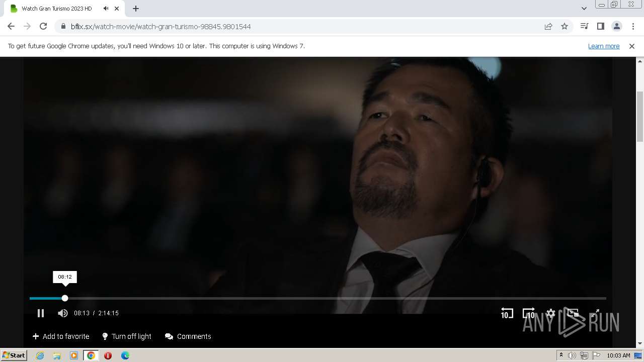644x362 pixels.
Task: Mute the video player volume
Action: [62, 313]
